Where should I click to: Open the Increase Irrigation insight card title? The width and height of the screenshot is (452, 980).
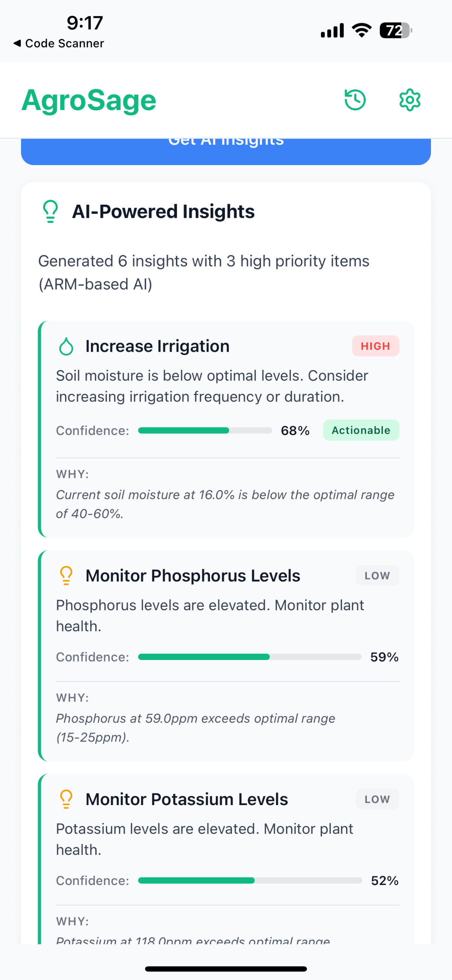click(157, 346)
